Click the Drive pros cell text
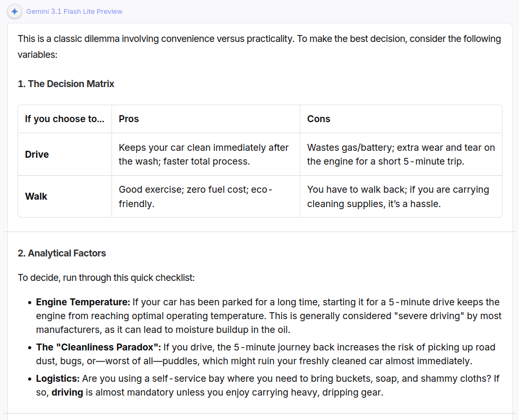 click(x=204, y=155)
